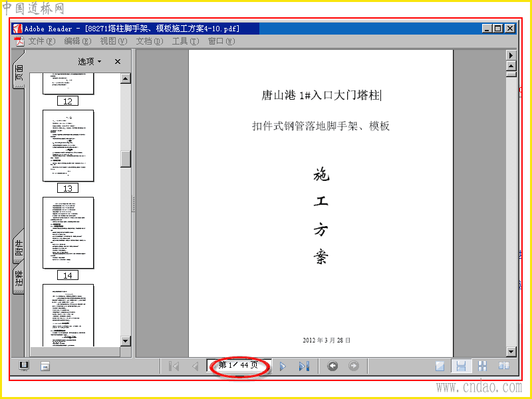Click the previous view back circle
Image resolution: width=532 pixels, height=399 pixels.
coord(332,366)
